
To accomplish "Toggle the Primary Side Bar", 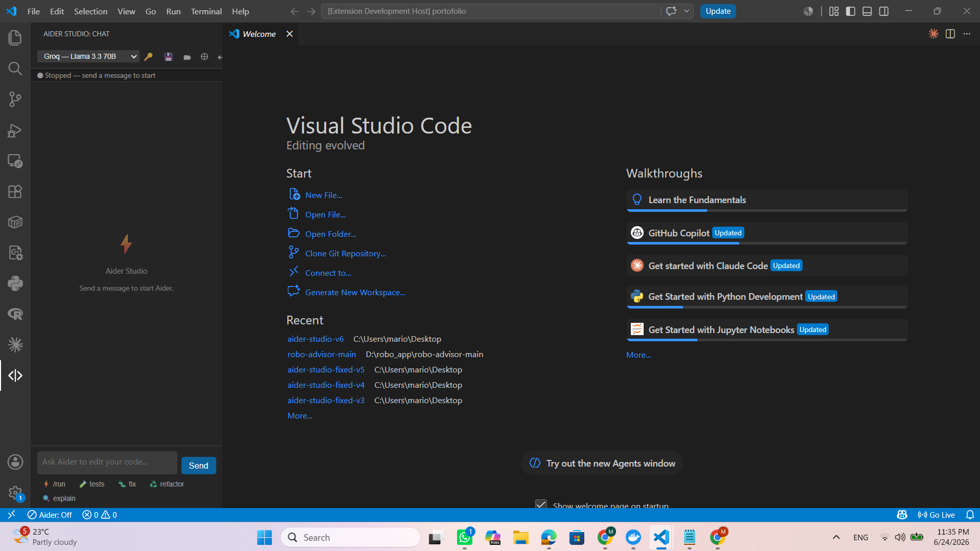I will coord(851,11).
